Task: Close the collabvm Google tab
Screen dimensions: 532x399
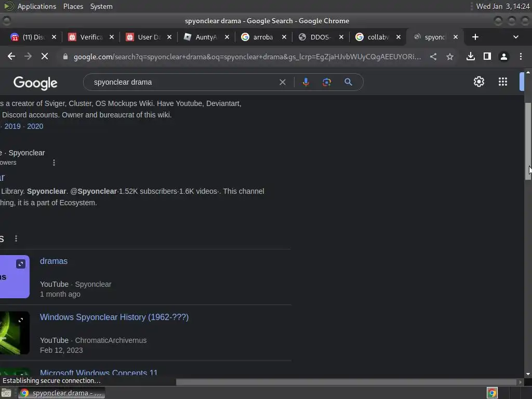Action: click(398, 37)
